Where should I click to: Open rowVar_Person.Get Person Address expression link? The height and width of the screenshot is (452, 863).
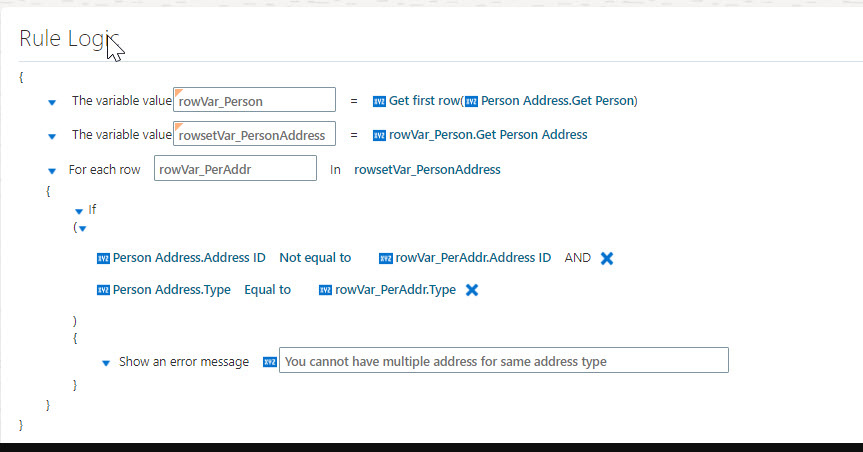point(488,135)
